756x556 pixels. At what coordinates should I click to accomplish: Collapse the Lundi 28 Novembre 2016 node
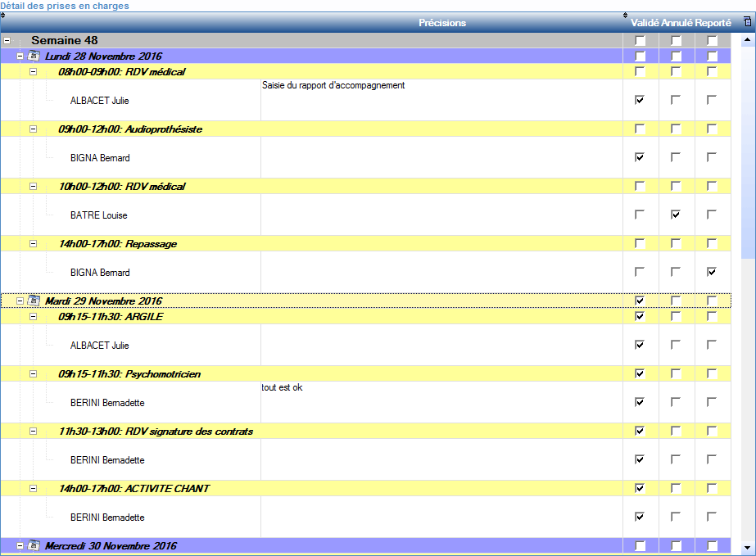tap(20, 57)
